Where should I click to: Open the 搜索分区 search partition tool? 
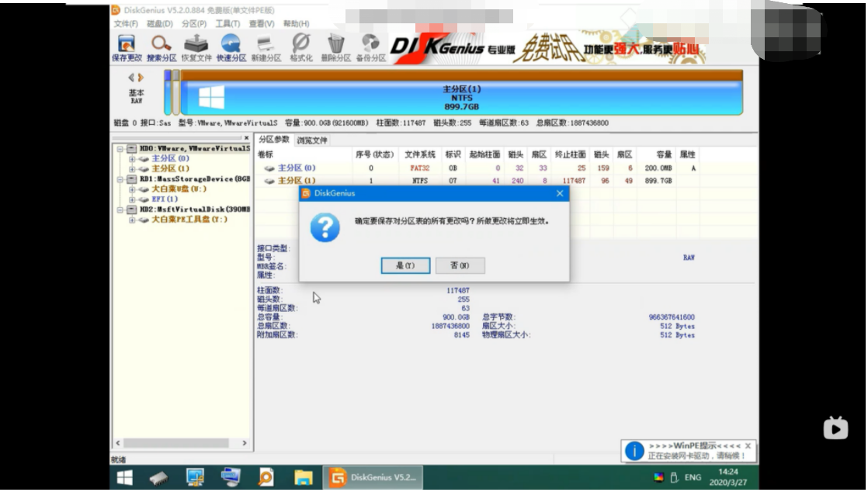(161, 47)
